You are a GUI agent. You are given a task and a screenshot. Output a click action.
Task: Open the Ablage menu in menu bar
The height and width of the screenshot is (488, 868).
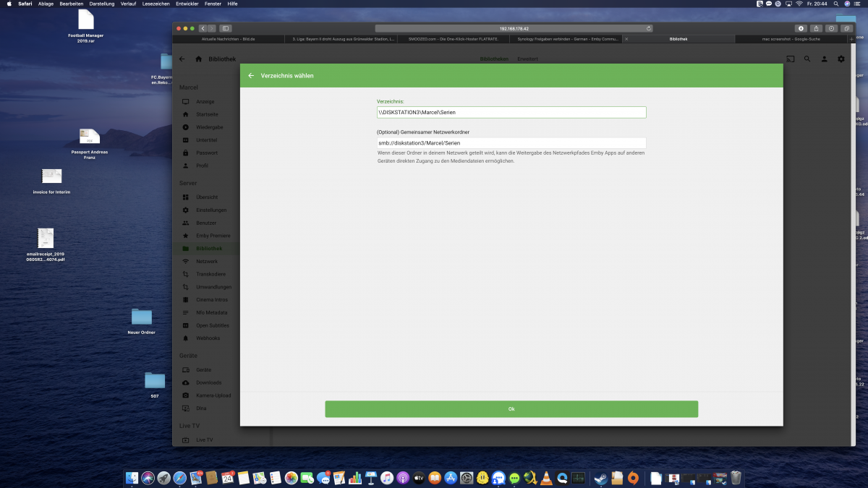(x=46, y=4)
